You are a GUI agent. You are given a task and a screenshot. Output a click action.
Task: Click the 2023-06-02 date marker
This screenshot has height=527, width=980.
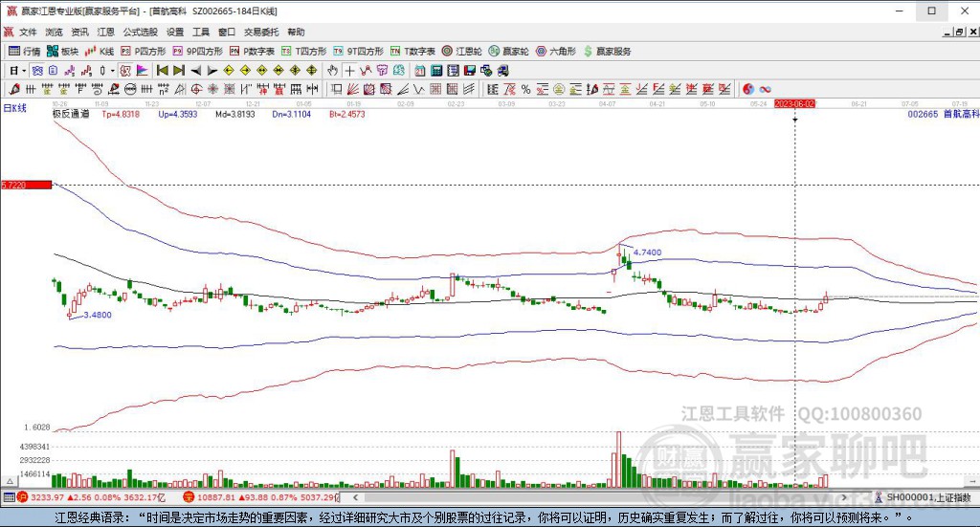tap(795, 103)
